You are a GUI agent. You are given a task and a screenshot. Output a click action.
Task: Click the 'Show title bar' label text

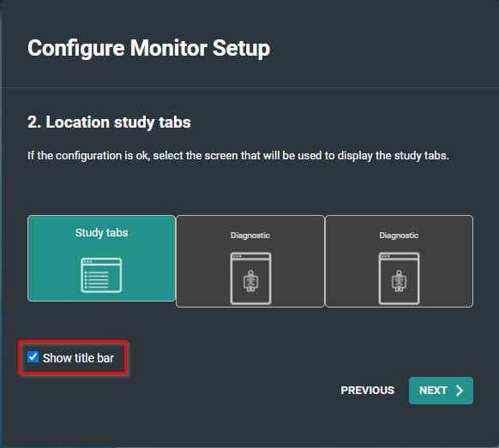78,358
